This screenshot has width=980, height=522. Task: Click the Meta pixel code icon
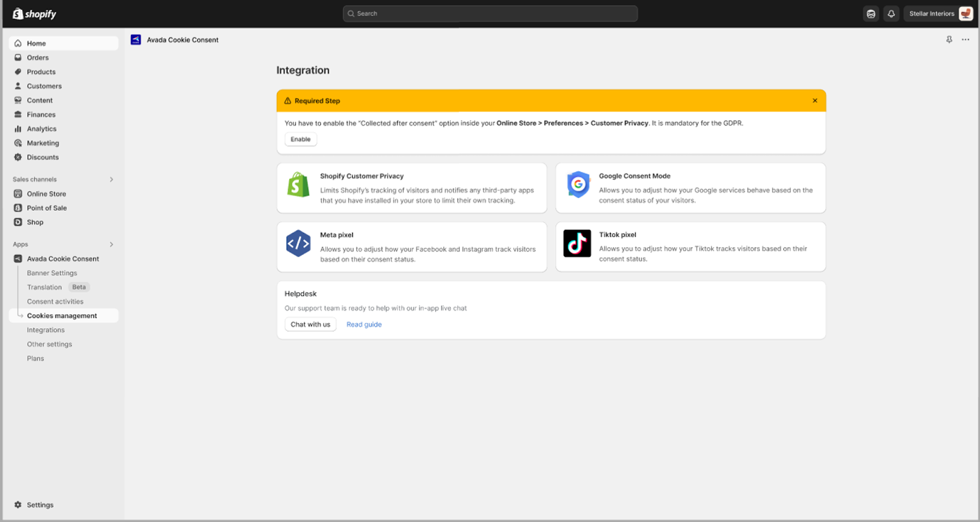[x=298, y=243]
